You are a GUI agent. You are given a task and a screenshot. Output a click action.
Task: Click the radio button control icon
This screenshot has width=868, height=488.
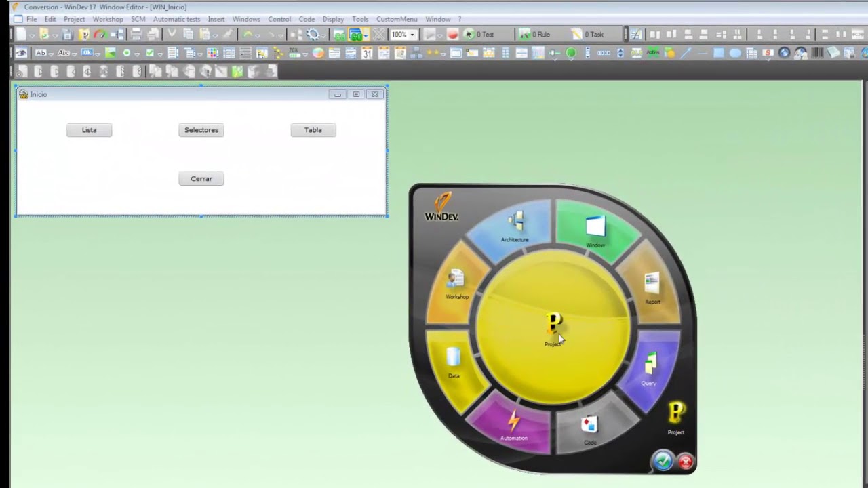pyautogui.click(x=127, y=52)
